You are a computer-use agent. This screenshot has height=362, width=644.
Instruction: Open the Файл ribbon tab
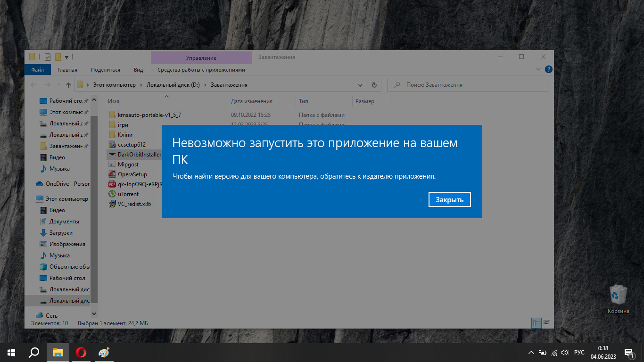tap(38, 70)
